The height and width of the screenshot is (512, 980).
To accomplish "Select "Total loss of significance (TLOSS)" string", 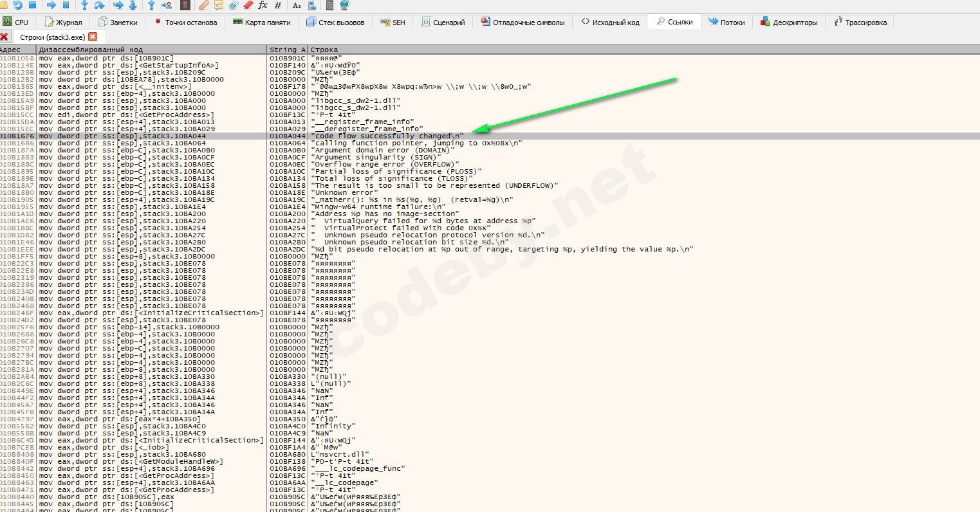I will [x=391, y=179].
